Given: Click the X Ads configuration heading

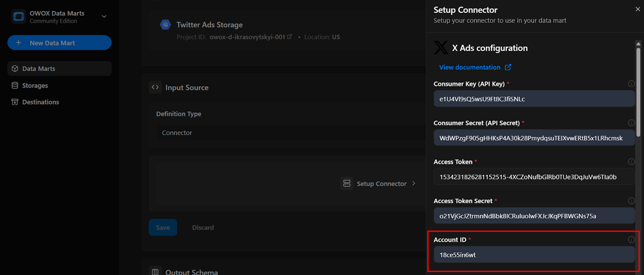Looking at the screenshot, I should click(x=490, y=48).
